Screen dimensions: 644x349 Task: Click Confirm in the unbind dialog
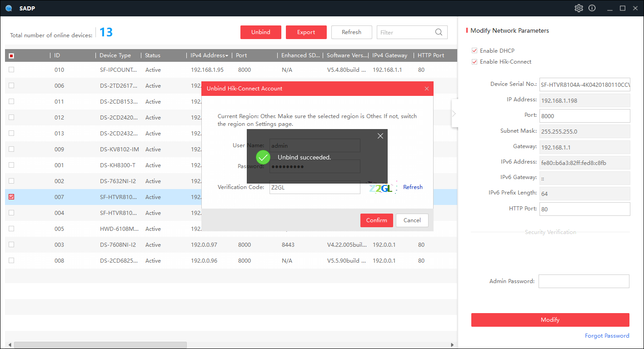click(x=377, y=220)
